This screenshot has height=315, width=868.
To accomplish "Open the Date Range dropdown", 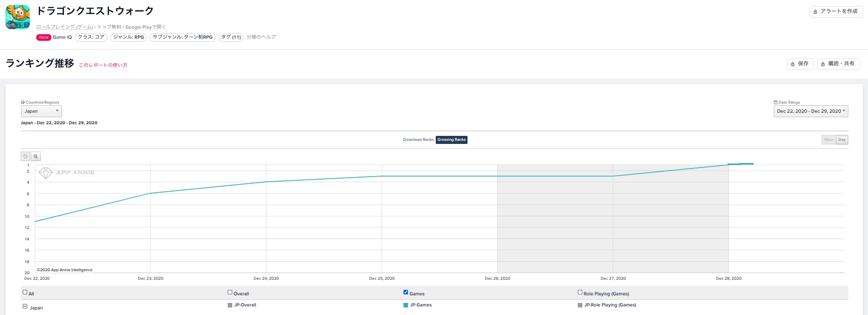I will coord(811,111).
